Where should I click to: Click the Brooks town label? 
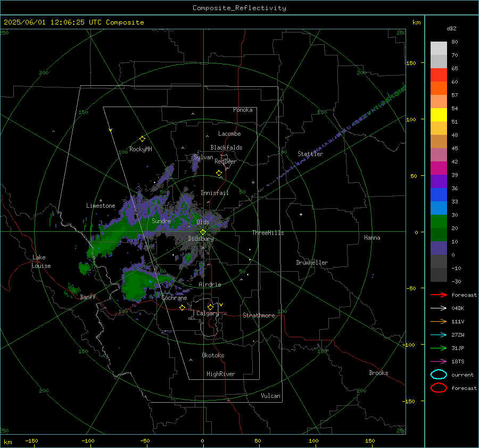pyautogui.click(x=378, y=373)
